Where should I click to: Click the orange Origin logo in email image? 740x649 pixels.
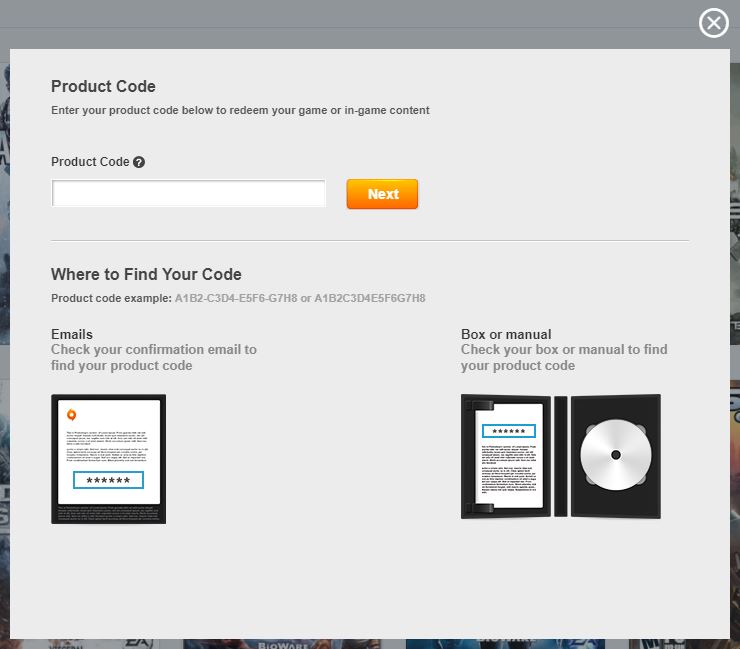tap(71, 414)
